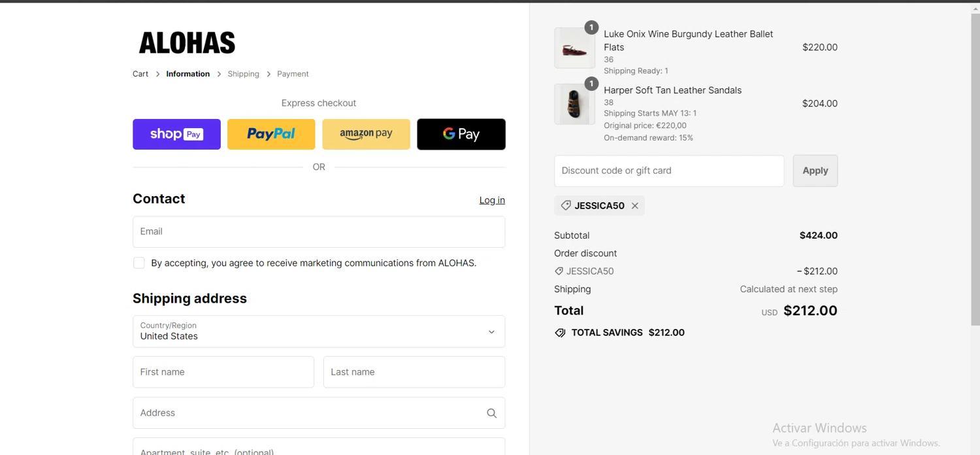Screen dimensions: 980x455
Task: Click quantity badge on Luke Onix flats
Action: coord(591,27)
